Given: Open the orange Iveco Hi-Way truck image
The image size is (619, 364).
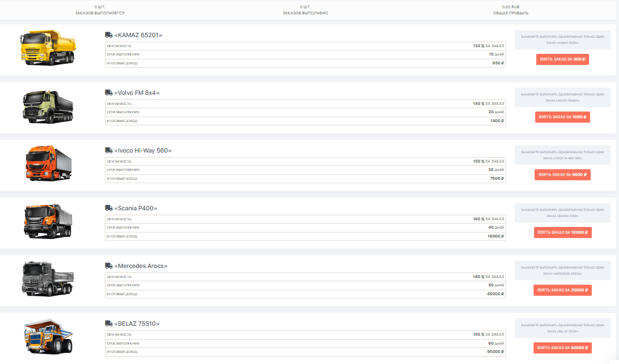Looking at the screenshot, I should [48, 163].
